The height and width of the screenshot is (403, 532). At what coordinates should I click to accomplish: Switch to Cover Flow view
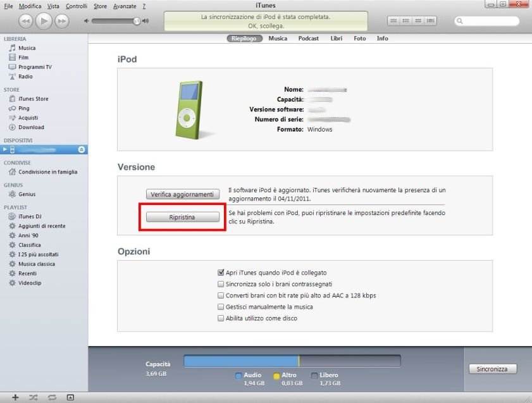[x=431, y=21]
